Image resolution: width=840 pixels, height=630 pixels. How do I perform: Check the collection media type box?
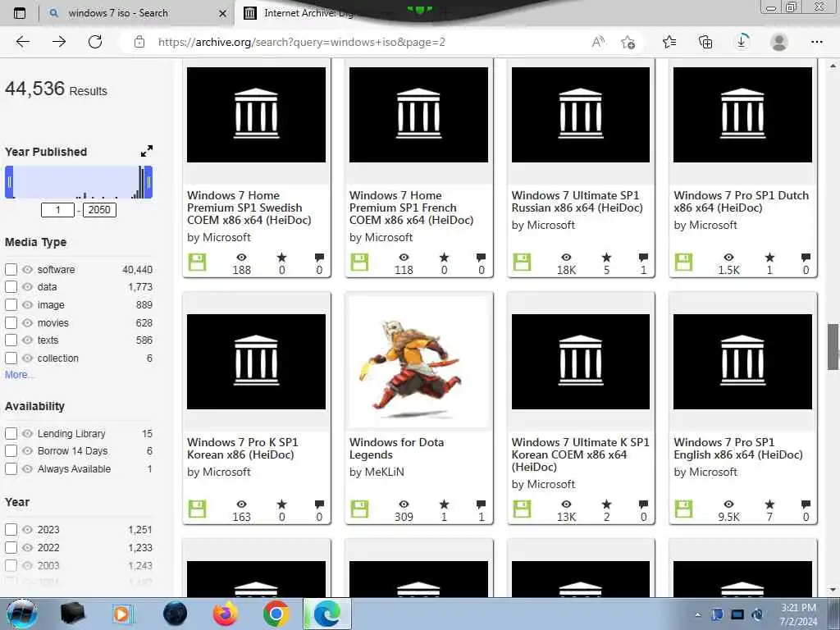tap(11, 358)
